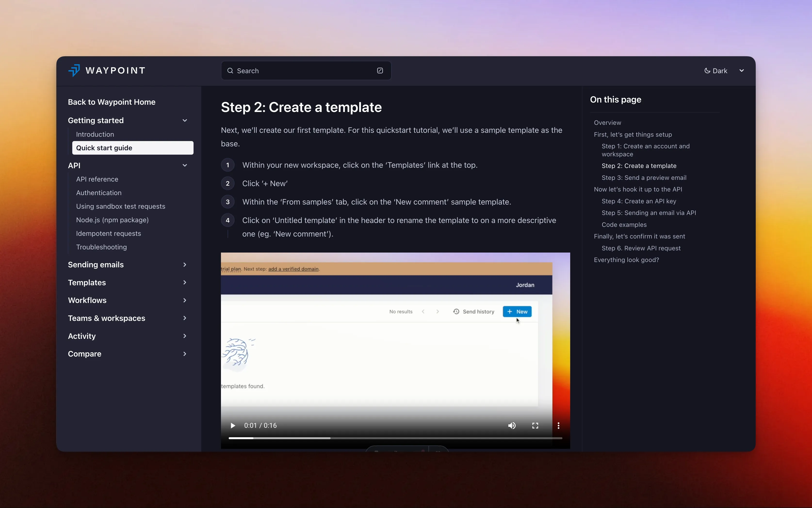
Task: Seek using the video progress bar
Action: [x=395, y=438]
